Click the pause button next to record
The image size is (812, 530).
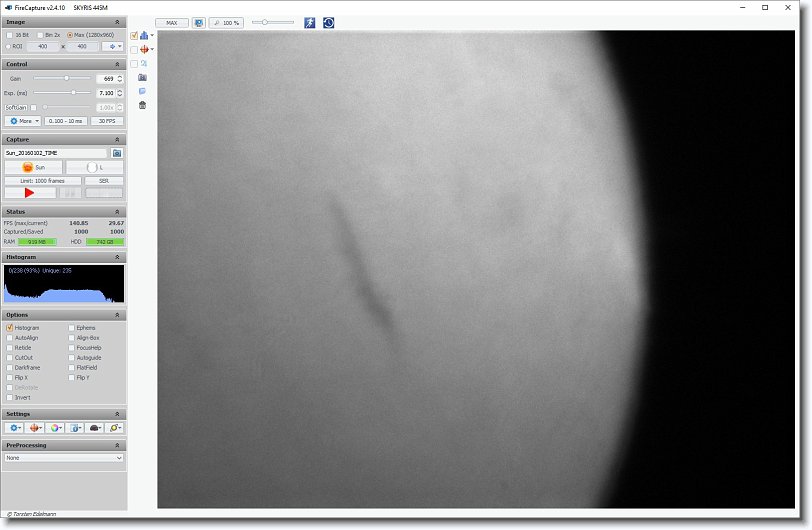point(70,193)
